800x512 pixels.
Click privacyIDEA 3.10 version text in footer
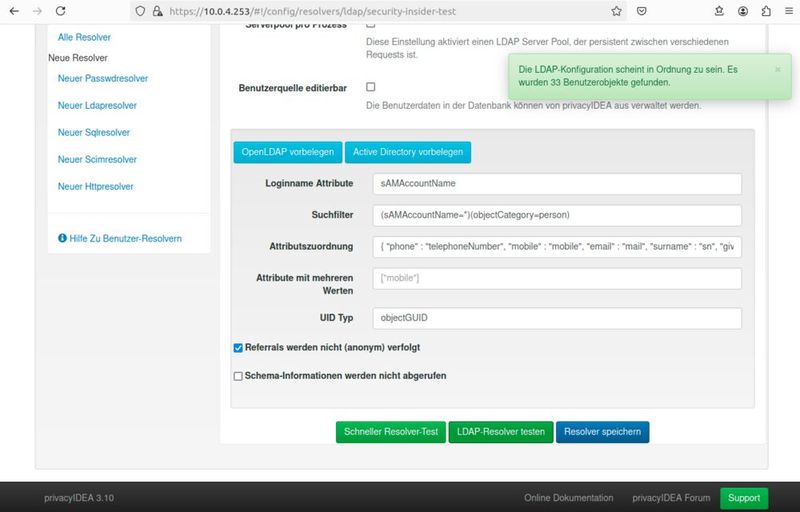79,498
